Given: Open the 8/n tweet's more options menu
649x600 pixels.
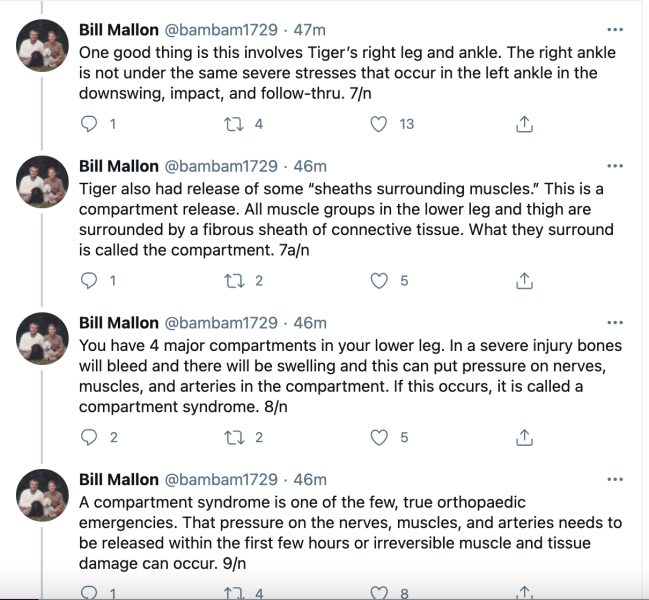Looking at the screenshot, I should click(x=614, y=323).
